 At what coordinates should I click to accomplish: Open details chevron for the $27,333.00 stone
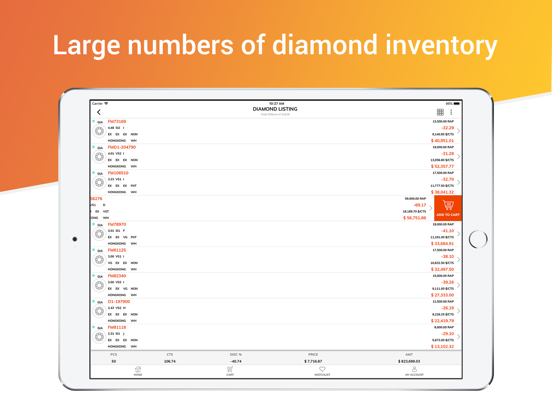point(458,285)
